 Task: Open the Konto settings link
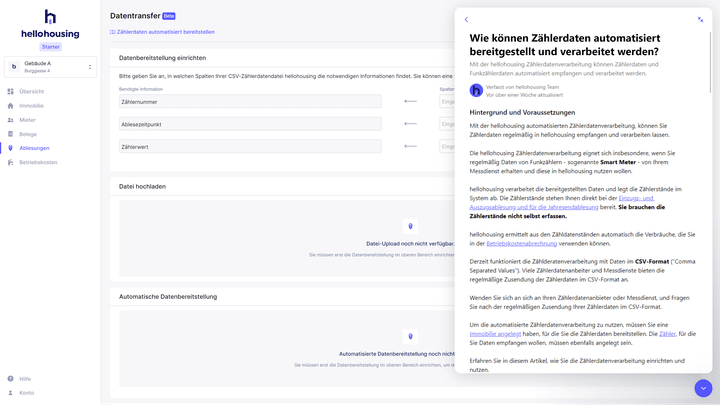coord(27,393)
